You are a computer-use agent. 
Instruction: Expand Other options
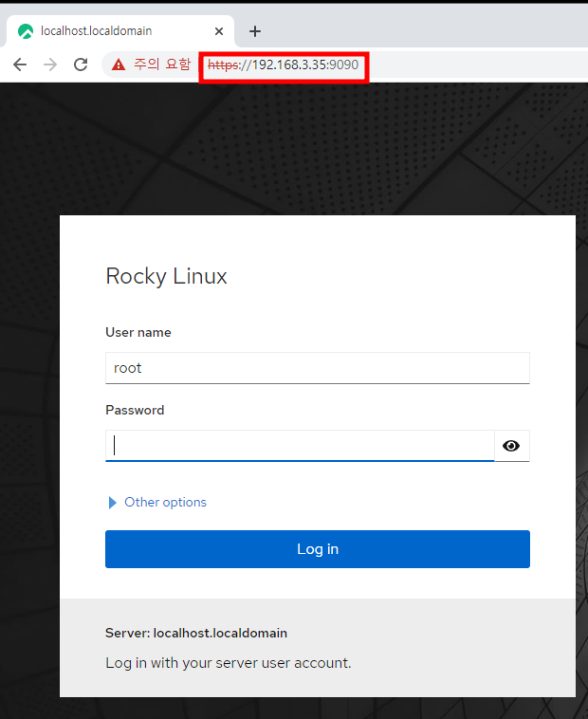click(x=157, y=502)
